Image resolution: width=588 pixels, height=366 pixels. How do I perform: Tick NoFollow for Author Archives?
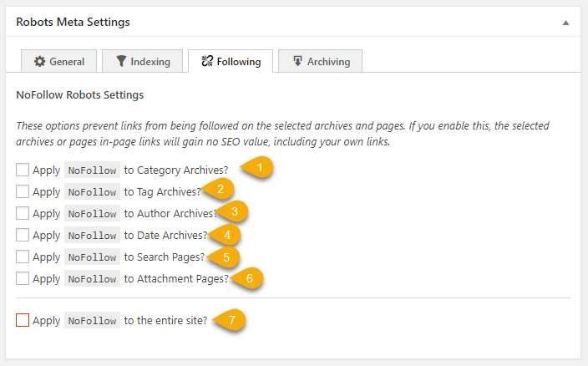(x=23, y=213)
